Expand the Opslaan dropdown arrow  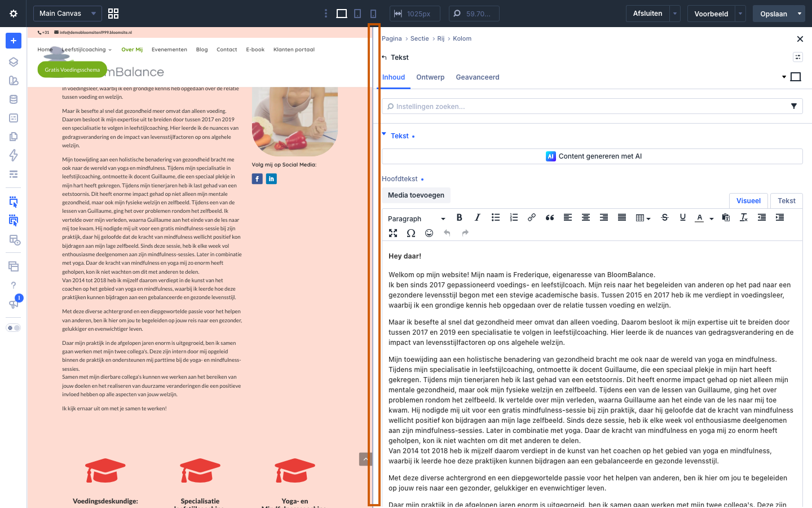point(800,14)
